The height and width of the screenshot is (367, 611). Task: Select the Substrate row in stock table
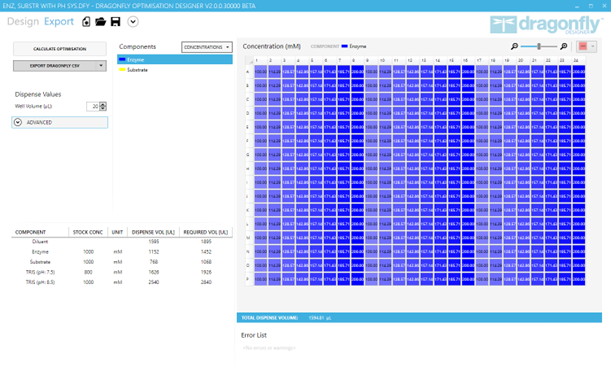(122, 262)
